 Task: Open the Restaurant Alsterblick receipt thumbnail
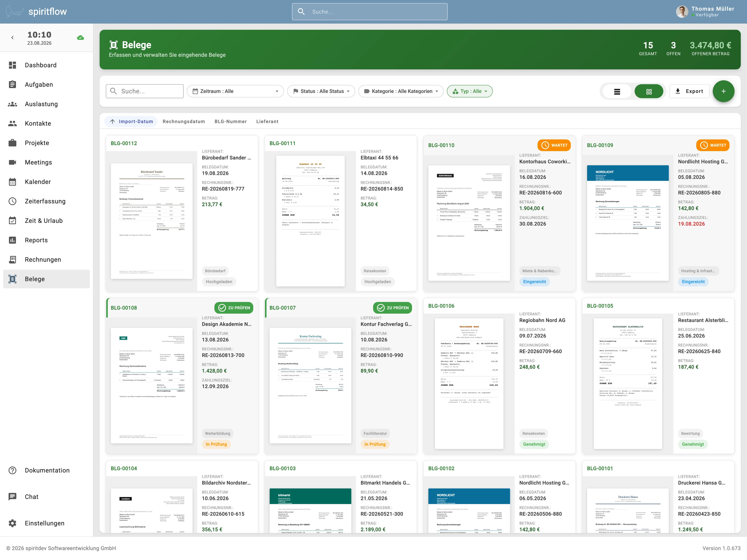(628, 383)
